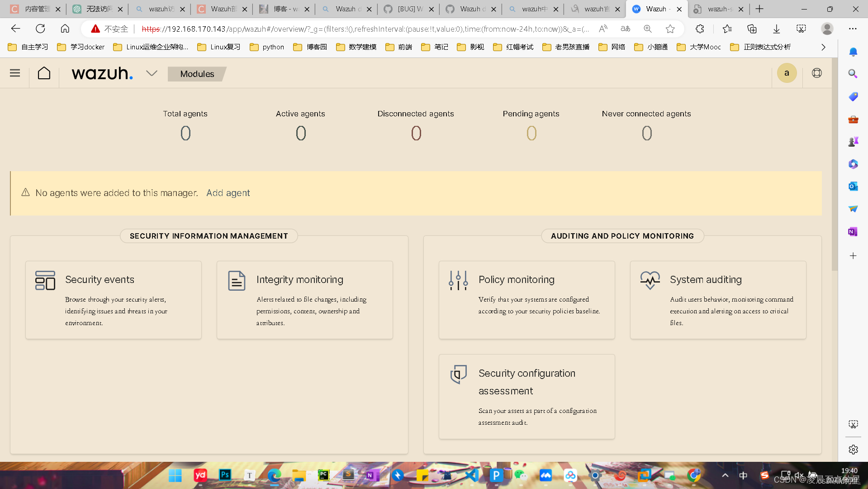Open PyCharm from the taskbar

point(324,475)
